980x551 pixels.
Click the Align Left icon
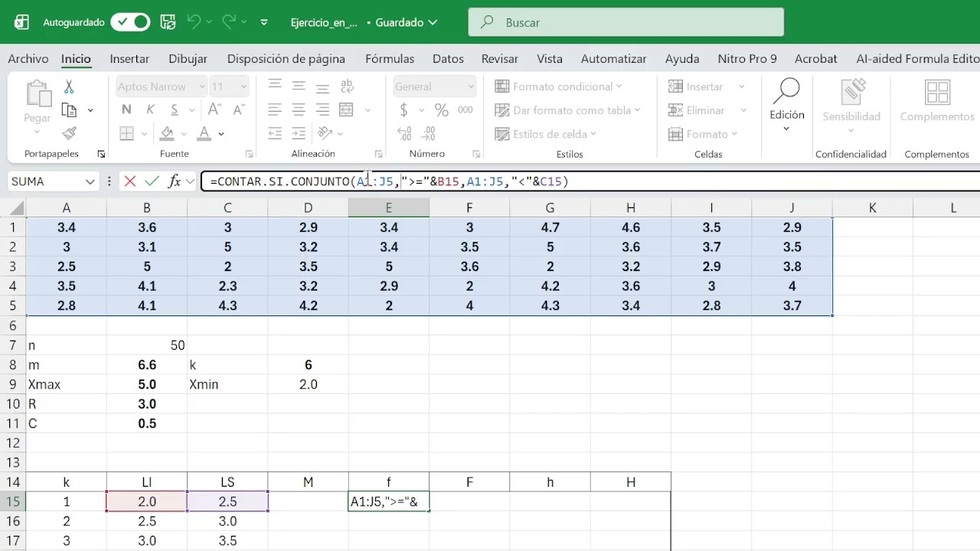[x=275, y=110]
